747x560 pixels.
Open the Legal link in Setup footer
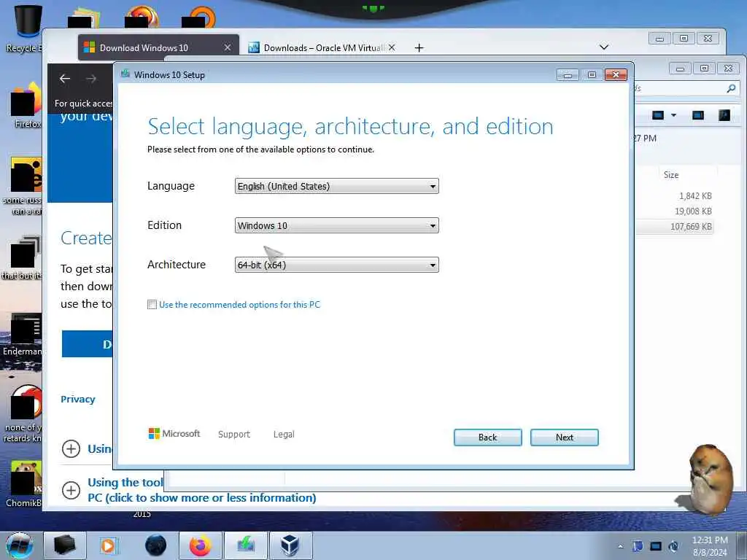pos(284,435)
